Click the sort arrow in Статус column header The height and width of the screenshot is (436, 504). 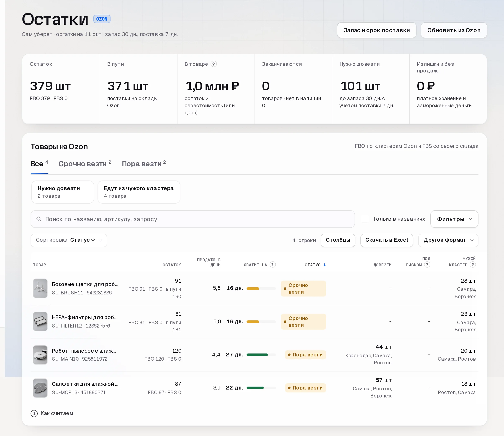click(x=324, y=265)
